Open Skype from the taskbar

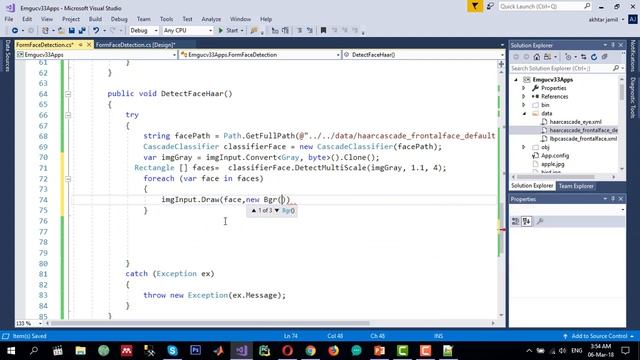tap(172, 351)
